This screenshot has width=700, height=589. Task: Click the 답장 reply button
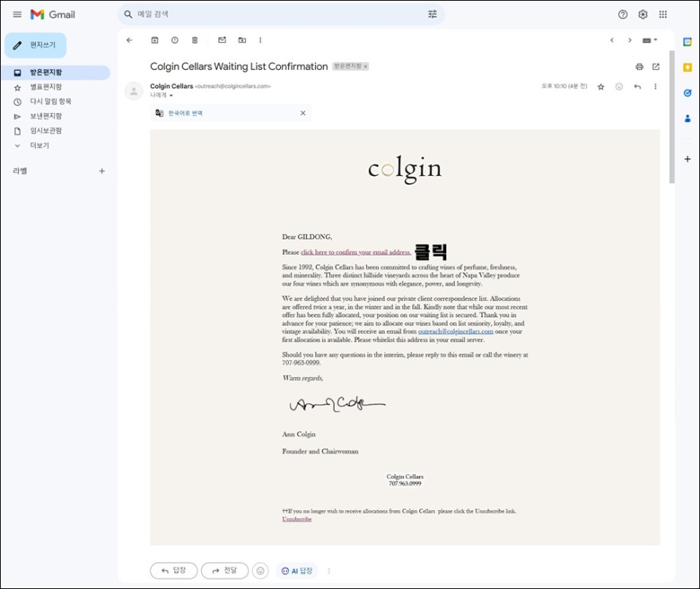coord(173,571)
